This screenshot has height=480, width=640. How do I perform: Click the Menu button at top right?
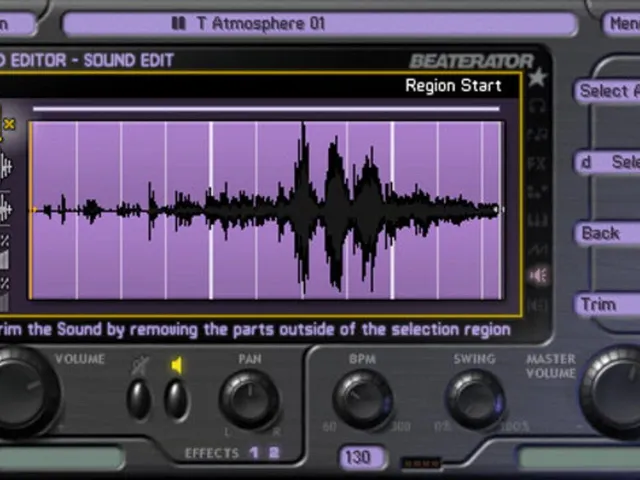click(622, 24)
